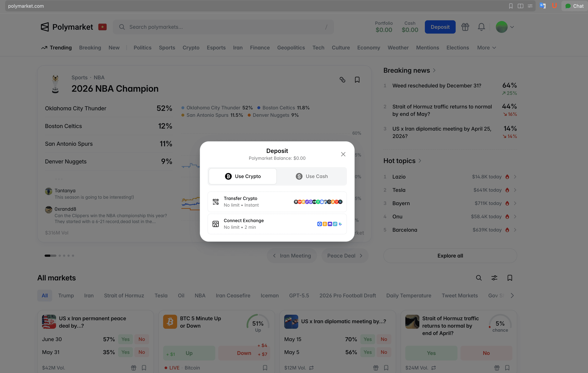
Task: Switch deposit method to Use Cash
Action: click(x=312, y=176)
